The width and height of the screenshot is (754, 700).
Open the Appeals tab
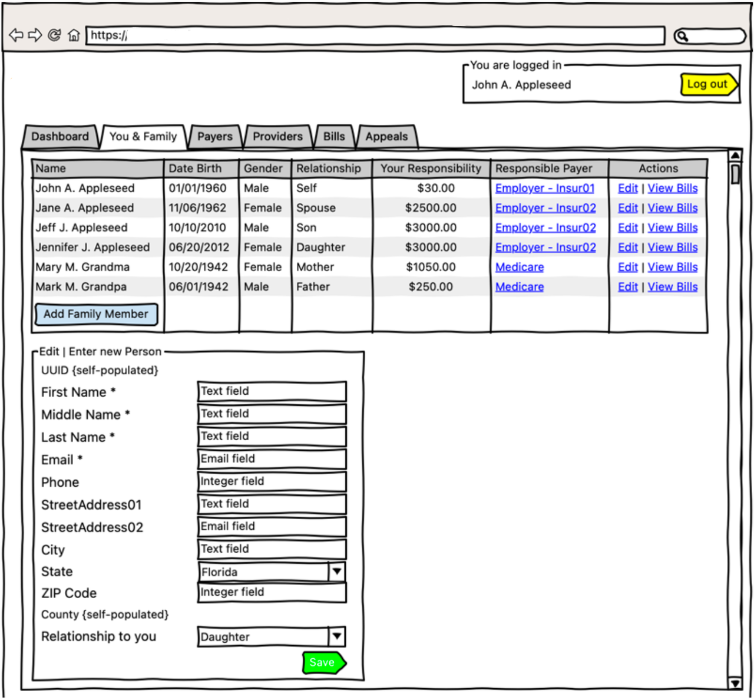(x=386, y=136)
